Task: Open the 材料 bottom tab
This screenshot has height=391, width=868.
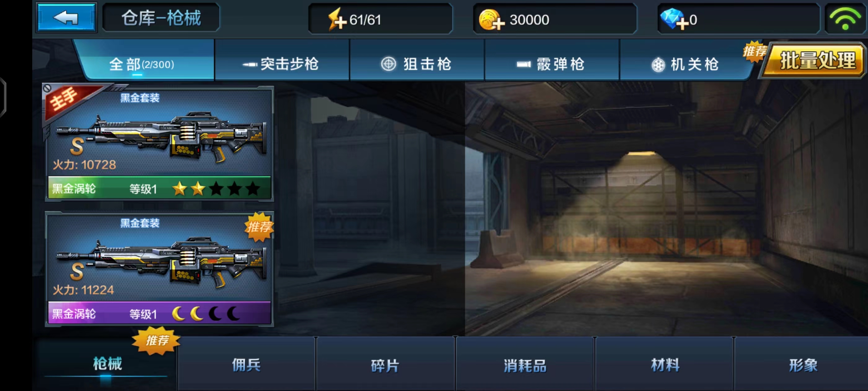Action: point(664,365)
